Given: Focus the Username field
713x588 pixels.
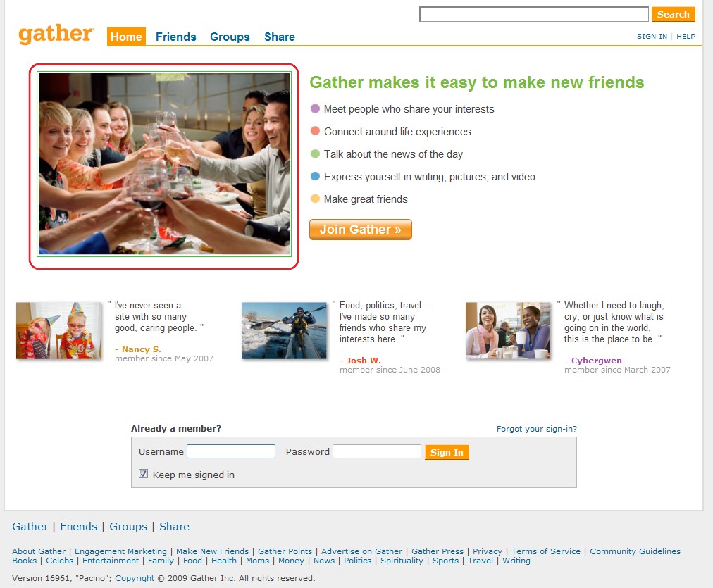Looking at the screenshot, I should coord(231,451).
